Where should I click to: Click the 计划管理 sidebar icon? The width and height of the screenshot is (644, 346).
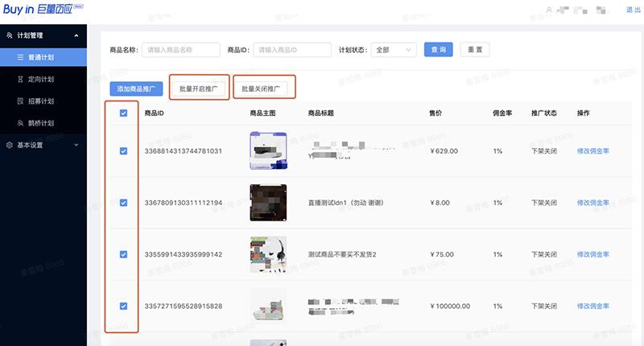click(x=9, y=35)
